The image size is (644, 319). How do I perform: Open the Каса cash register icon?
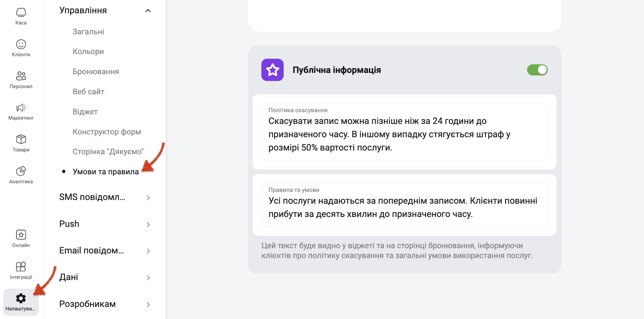coord(21,13)
